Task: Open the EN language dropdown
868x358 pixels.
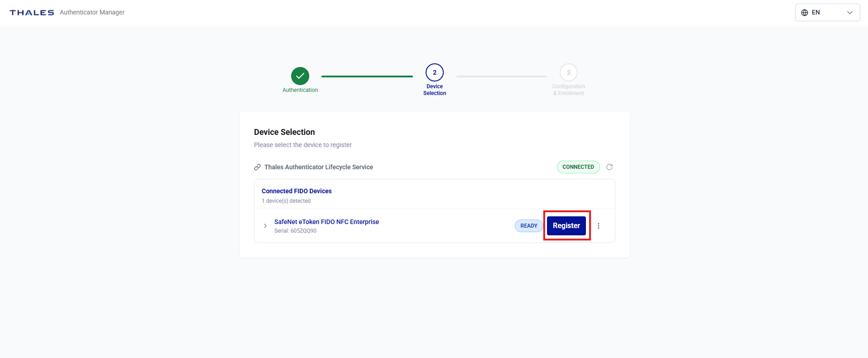Action: coord(827,13)
